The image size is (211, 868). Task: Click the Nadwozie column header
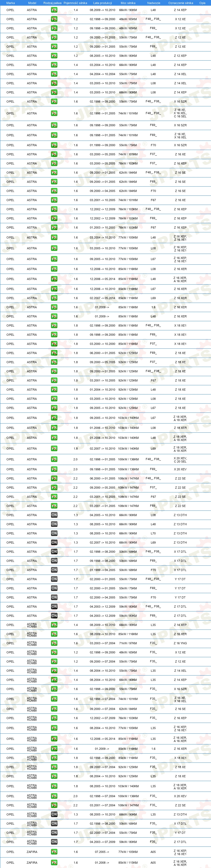pyautogui.click(x=154, y=3)
